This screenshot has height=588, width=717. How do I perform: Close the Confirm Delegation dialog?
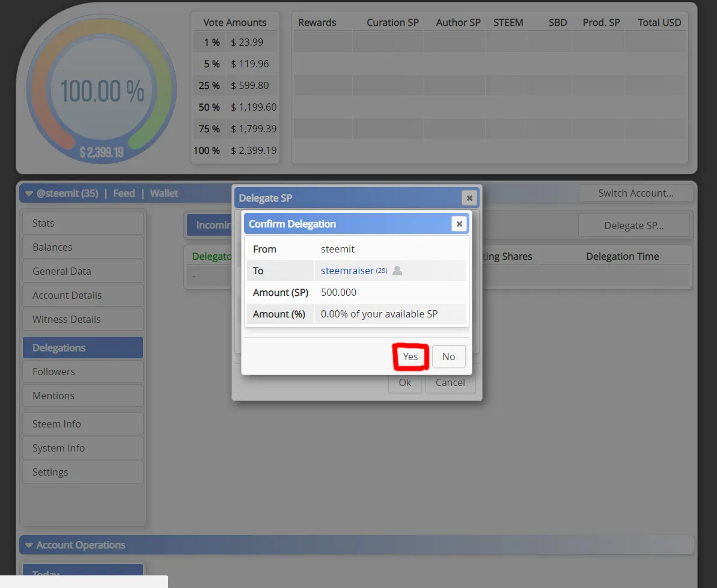coord(459,224)
